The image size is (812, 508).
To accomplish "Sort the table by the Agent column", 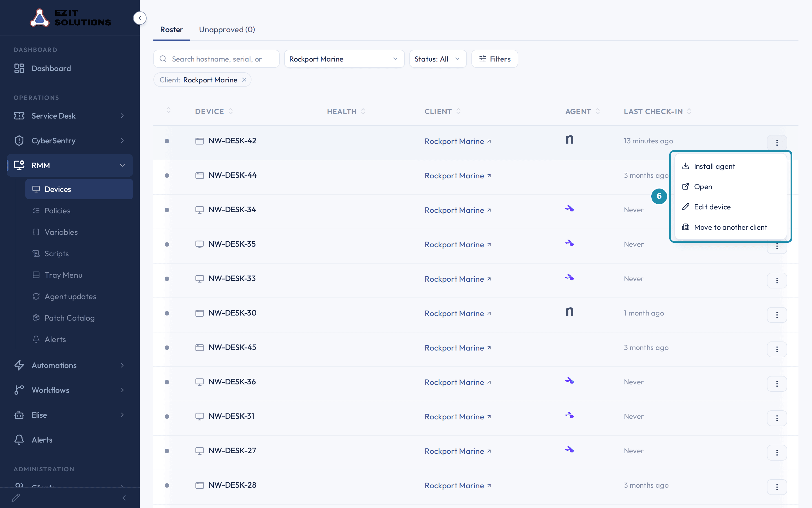I will pos(582,111).
